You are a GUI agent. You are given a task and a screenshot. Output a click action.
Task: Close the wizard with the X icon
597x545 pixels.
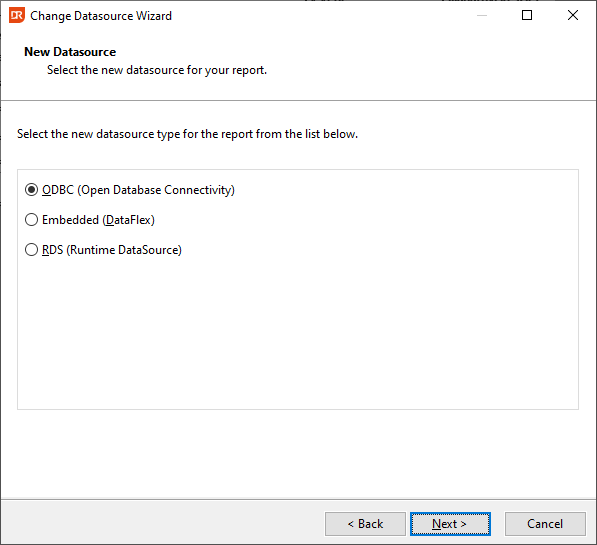coord(573,16)
